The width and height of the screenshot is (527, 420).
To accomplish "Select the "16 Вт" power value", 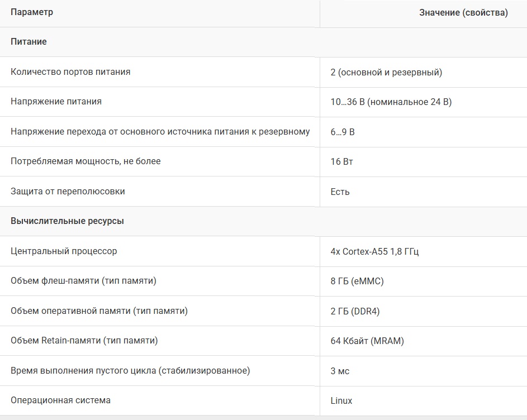I will (x=341, y=161).
